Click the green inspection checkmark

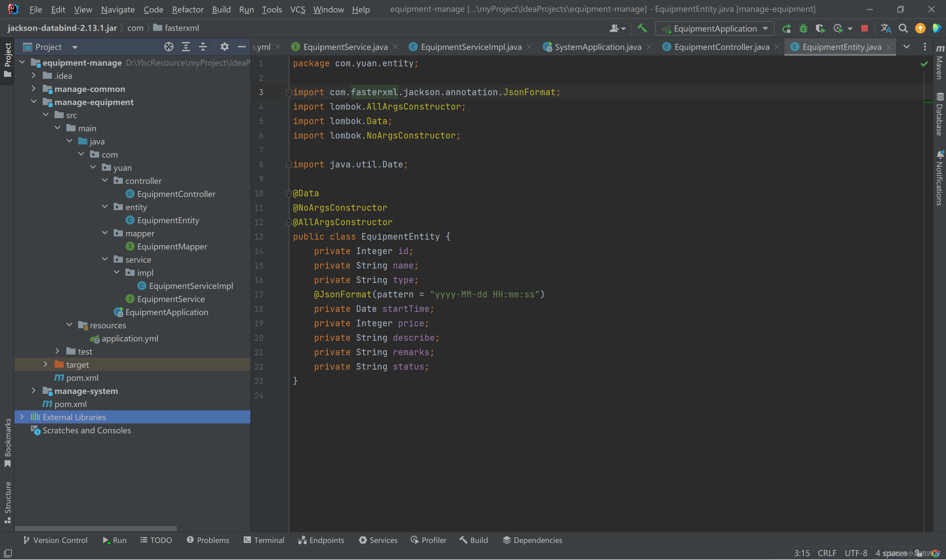coord(924,64)
